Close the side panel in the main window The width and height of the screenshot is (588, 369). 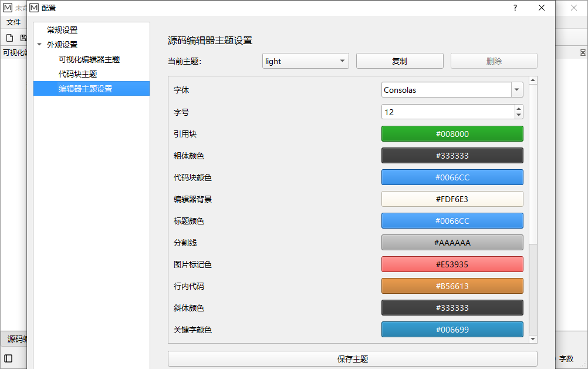point(583,52)
